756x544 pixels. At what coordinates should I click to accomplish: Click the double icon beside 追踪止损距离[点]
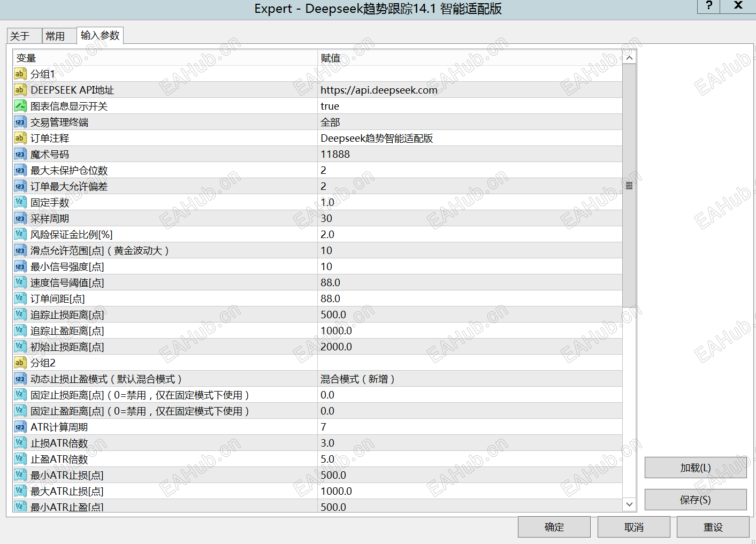(x=20, y=315)
